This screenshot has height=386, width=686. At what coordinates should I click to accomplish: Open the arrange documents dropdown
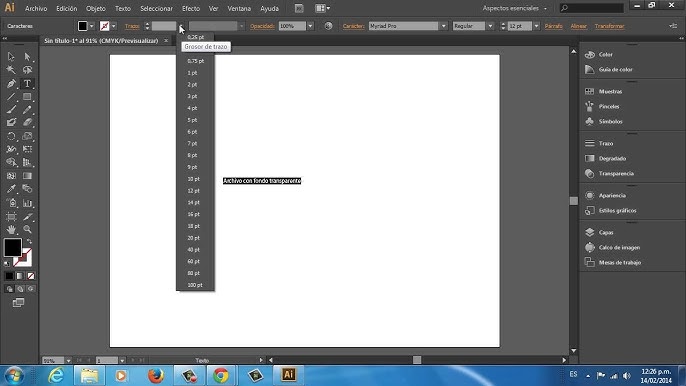coord(322,8)
